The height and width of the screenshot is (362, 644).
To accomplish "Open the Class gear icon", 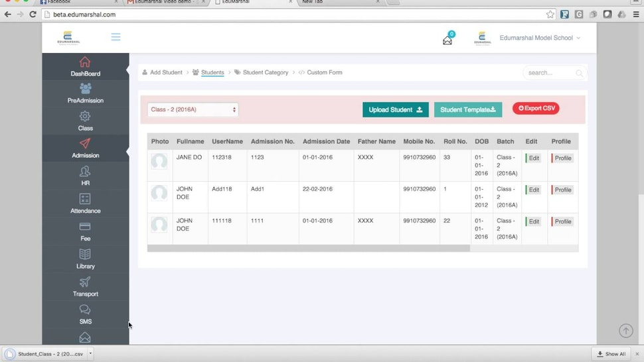I will click(x=85, y=116).
